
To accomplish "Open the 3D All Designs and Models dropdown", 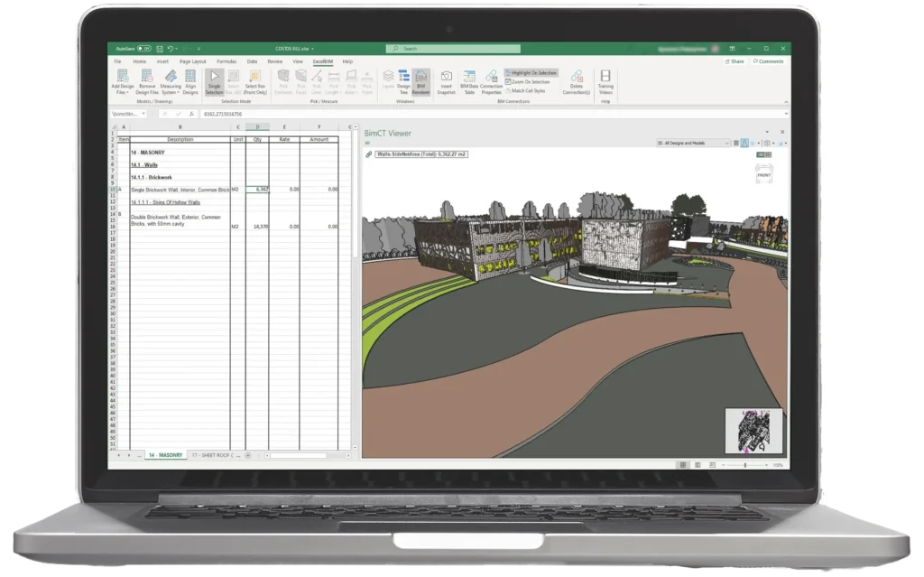I will [693, 143].
